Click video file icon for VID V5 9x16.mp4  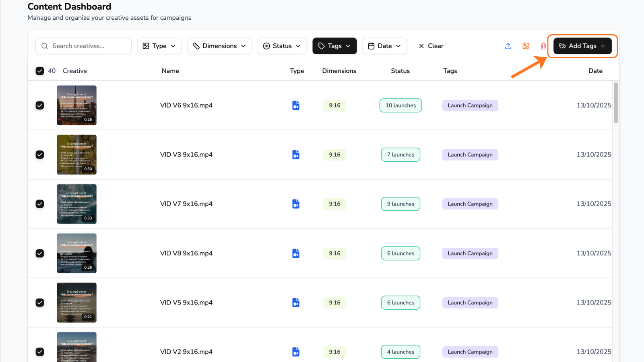[x=296, y=302]
